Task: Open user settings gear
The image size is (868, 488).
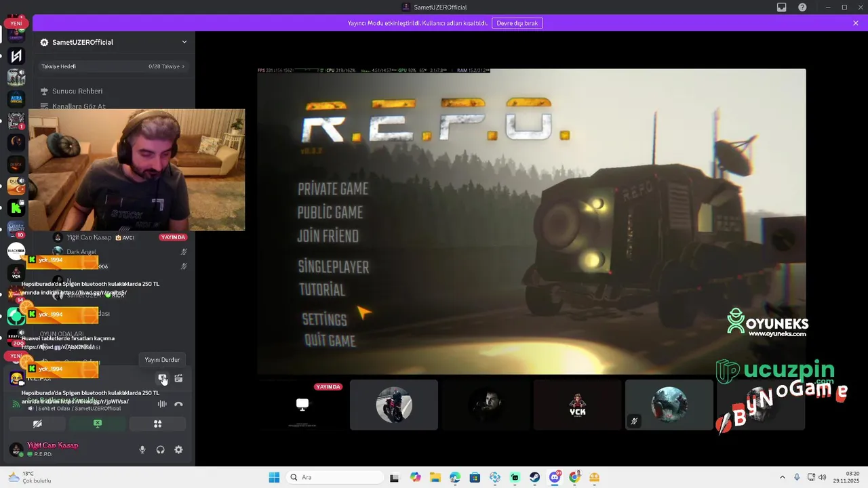Action: [178, 449]
